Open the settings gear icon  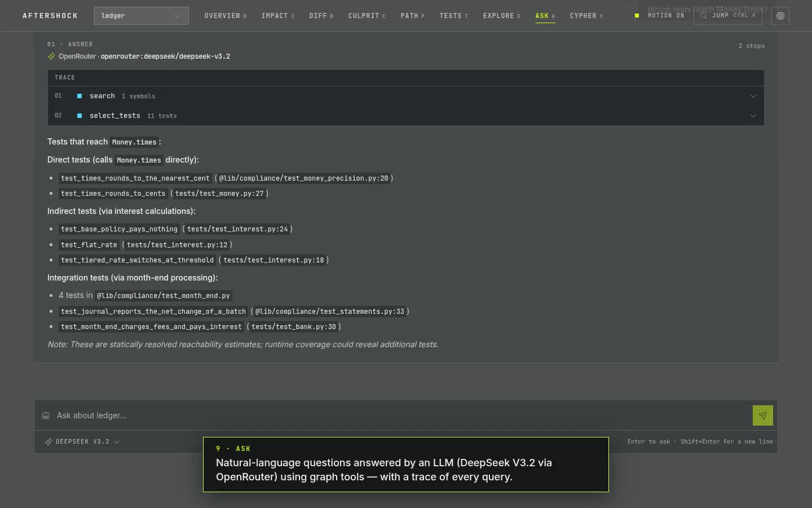pos(780,16)
